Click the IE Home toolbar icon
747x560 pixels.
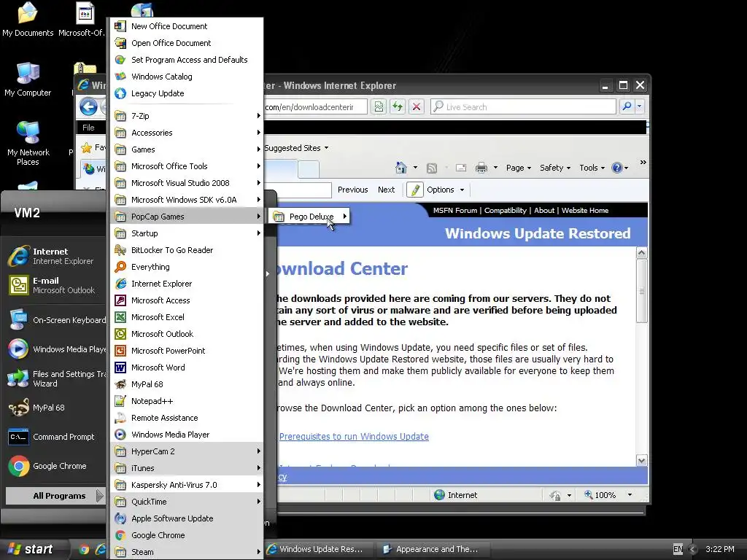coord(402,168)
